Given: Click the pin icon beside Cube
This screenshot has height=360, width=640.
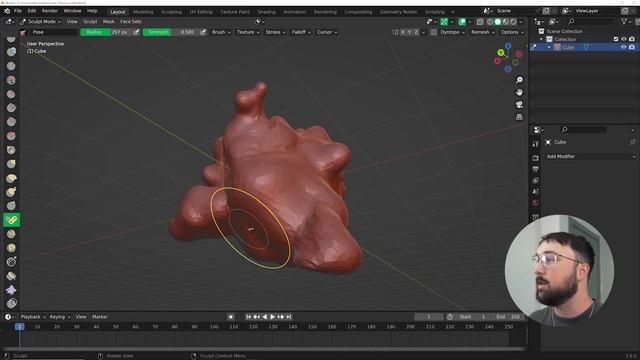Looking at the screenshot, I should 632,142.
